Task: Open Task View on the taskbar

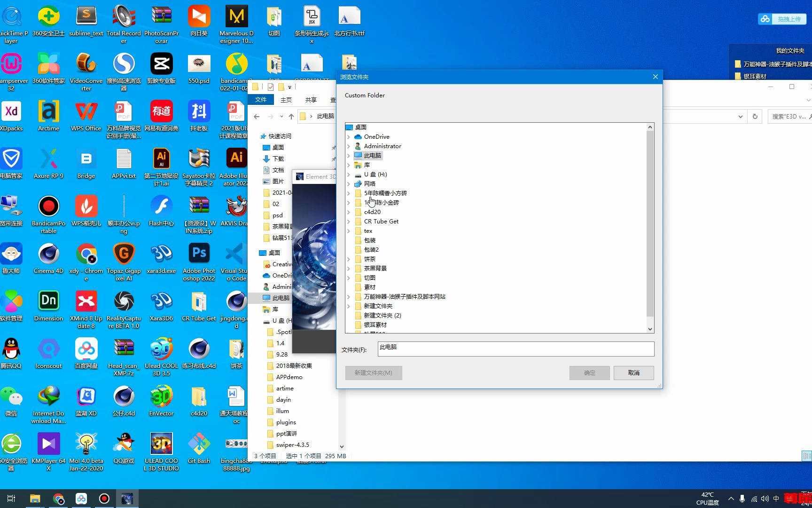Action: [x=11, y=499]
